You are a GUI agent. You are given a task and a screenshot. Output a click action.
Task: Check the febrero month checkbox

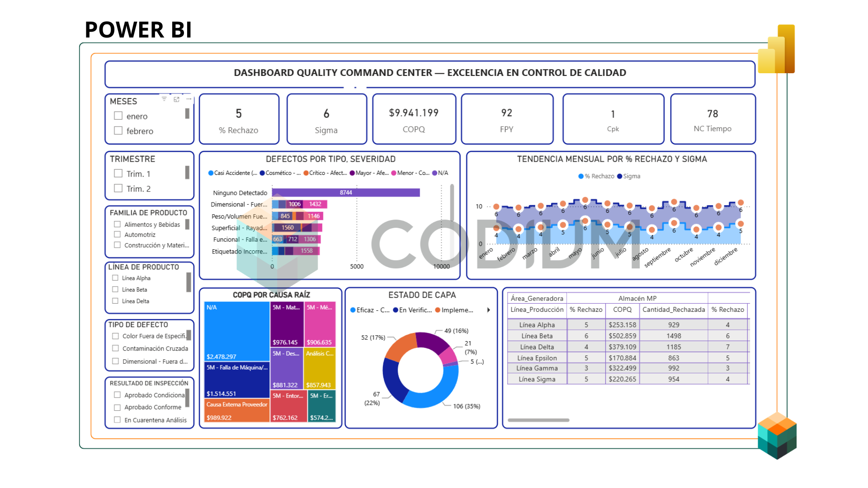click(118, 131)
